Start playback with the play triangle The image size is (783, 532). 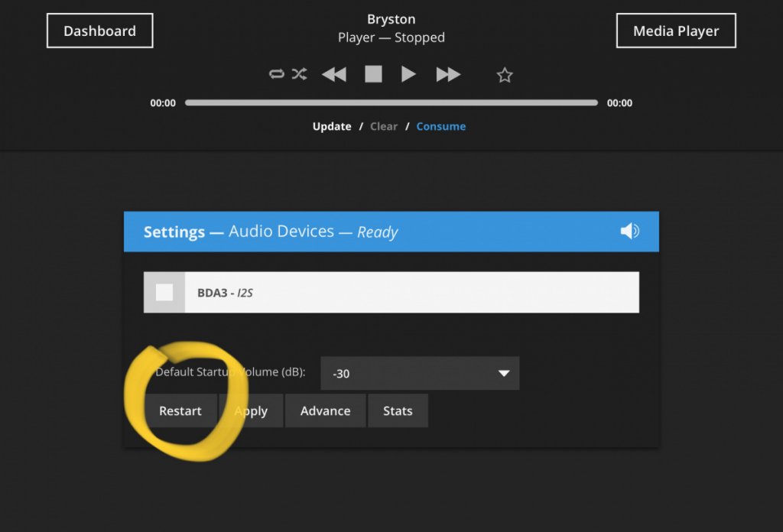pos(408,74)
